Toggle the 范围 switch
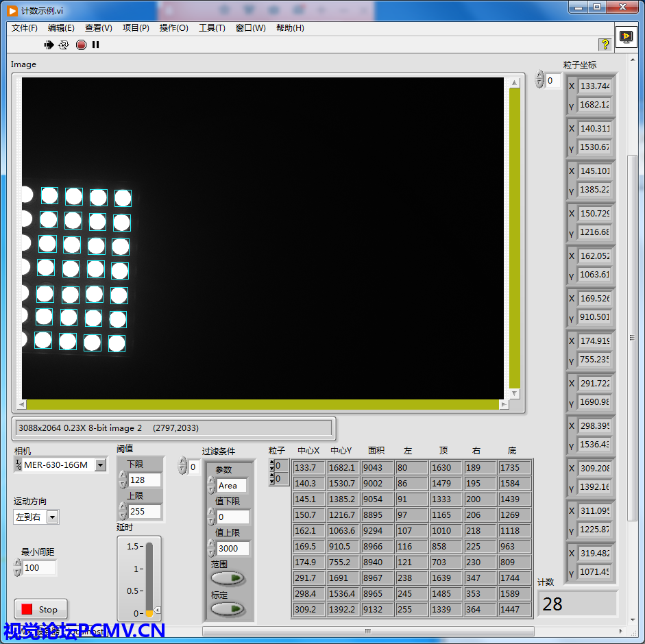Screen dimensions: 645x644 click(228, 578)
